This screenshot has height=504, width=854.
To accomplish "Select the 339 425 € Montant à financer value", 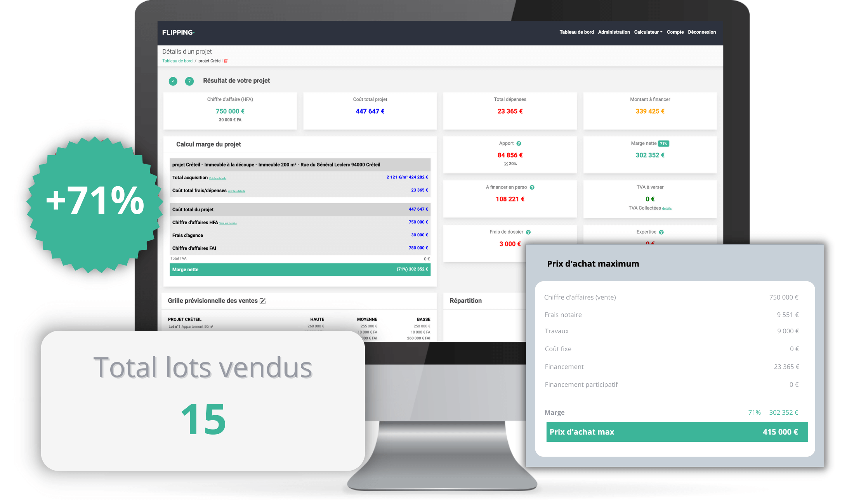I will (650, 111).
